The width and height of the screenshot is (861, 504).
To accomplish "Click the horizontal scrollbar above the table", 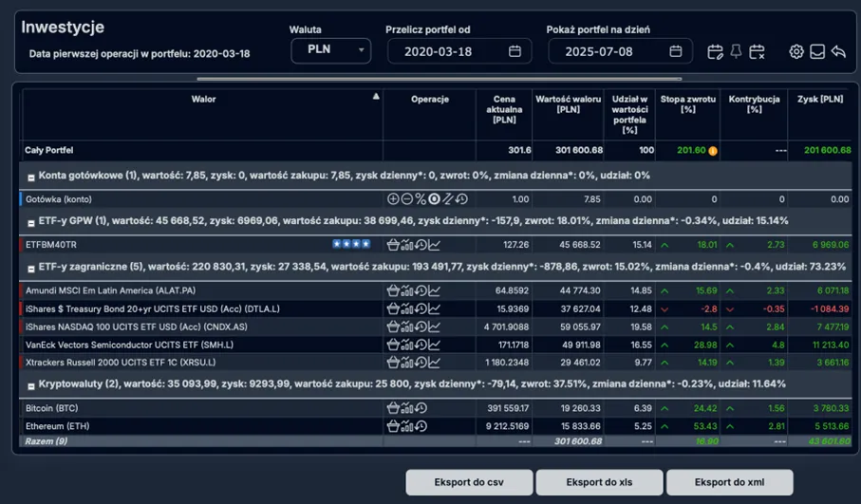I will point(440,79).
